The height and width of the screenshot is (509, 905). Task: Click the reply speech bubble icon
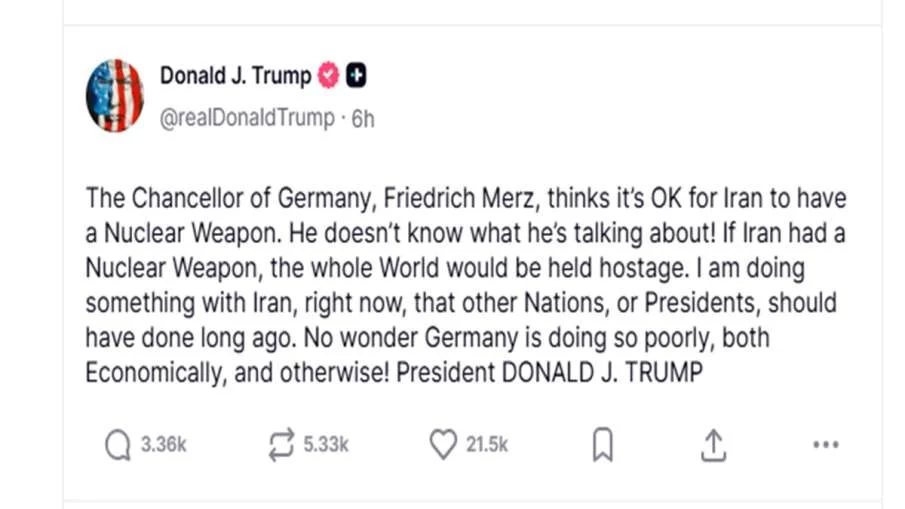118,445
